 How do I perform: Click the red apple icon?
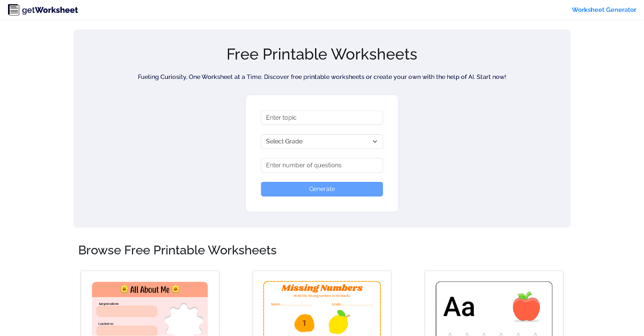(x=526, y=306)
